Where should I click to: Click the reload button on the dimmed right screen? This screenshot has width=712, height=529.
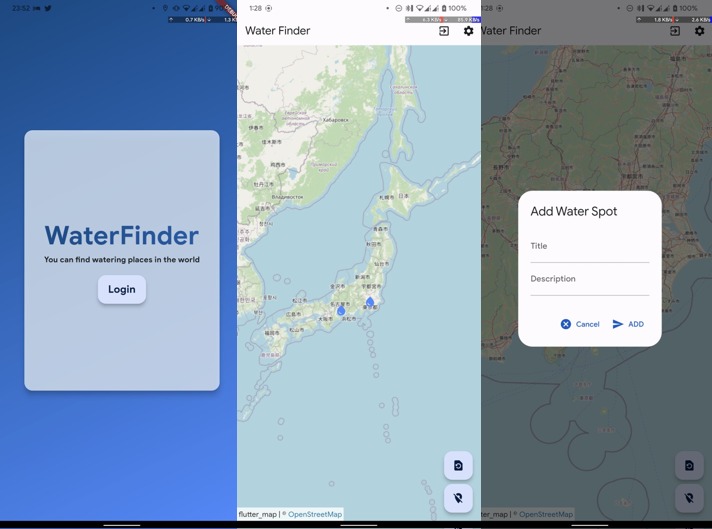tap(689, 465)
